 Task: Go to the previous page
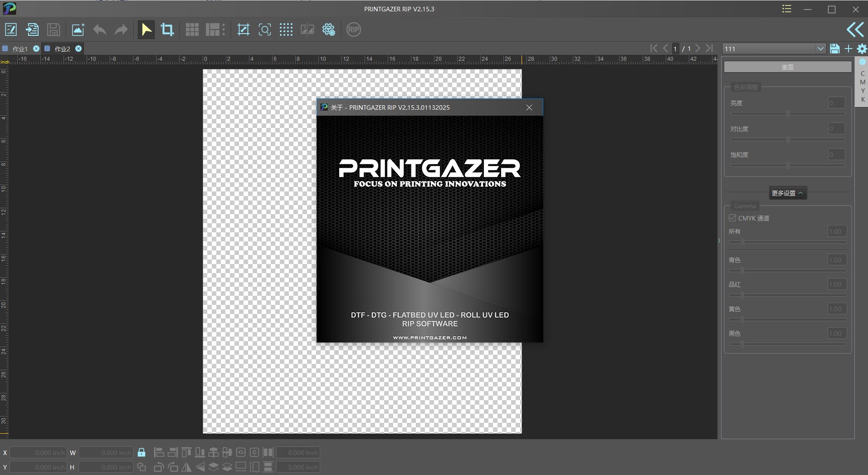coord(665,48)
